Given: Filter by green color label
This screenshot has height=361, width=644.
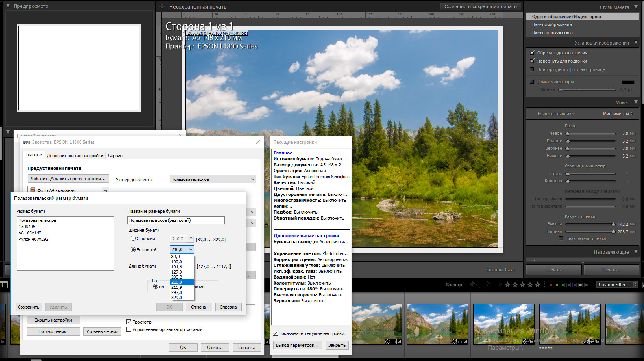Looking at the screenshot, I should click(x=563, y=285).
